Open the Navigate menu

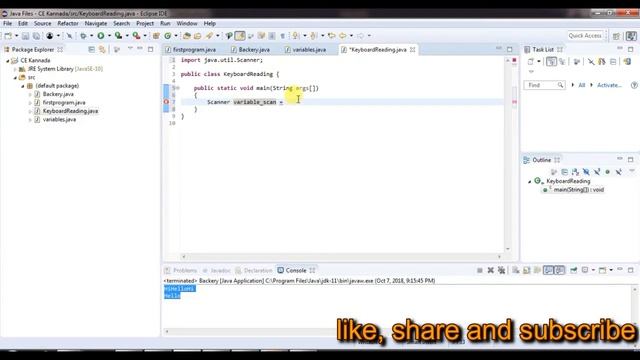[96, 24]
